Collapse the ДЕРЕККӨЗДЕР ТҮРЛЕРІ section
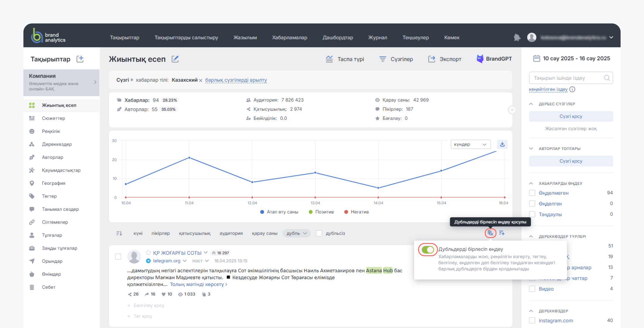644x328 pixels. pos(531,237)
